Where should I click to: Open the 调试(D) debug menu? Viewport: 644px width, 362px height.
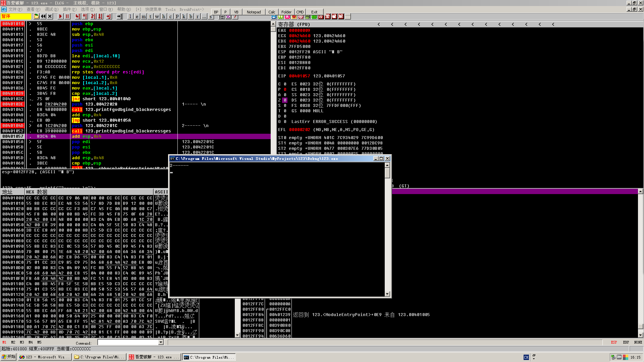click(51, 9)
